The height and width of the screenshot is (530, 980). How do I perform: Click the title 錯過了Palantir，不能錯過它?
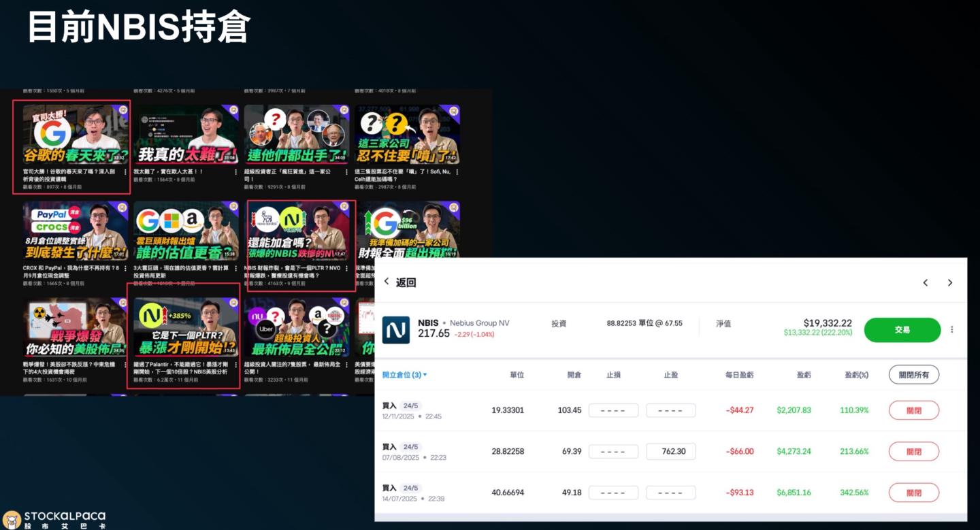[182, 368]
